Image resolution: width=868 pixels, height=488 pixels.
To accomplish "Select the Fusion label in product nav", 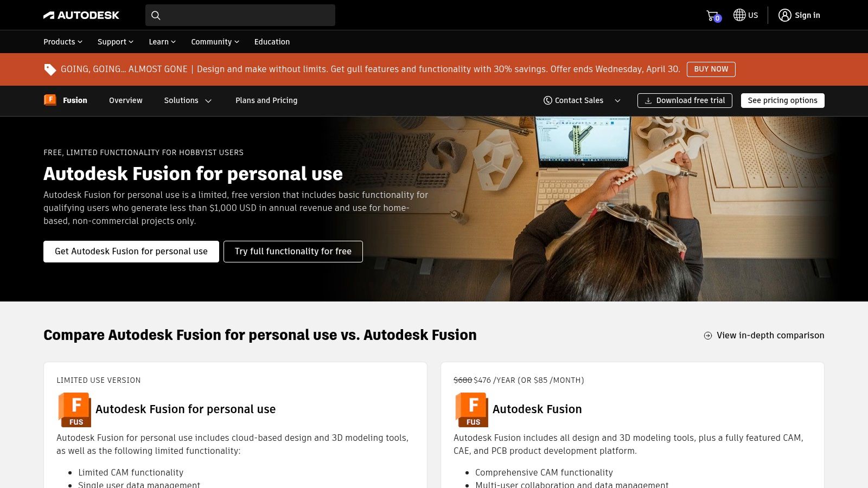I will click(75, 100).
